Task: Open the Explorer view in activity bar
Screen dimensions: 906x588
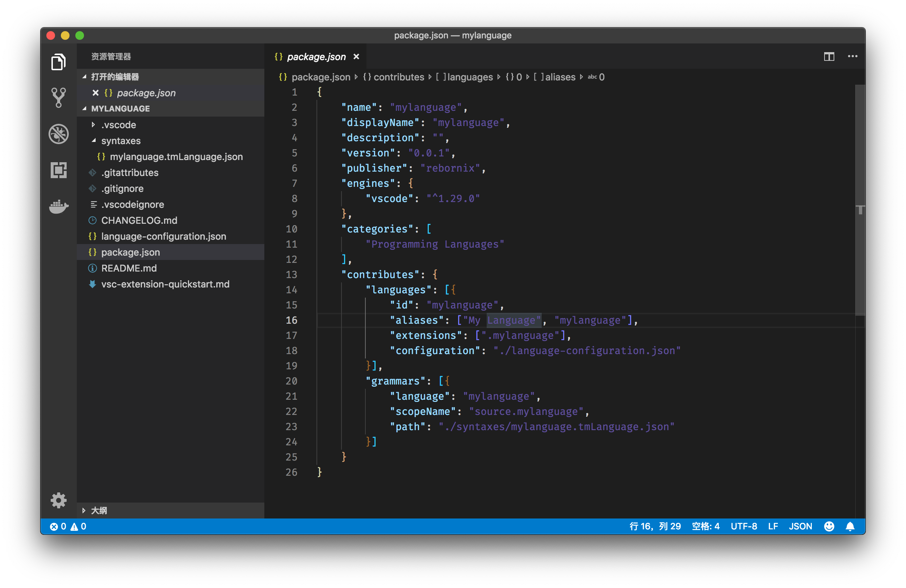Action: point(58,62)
